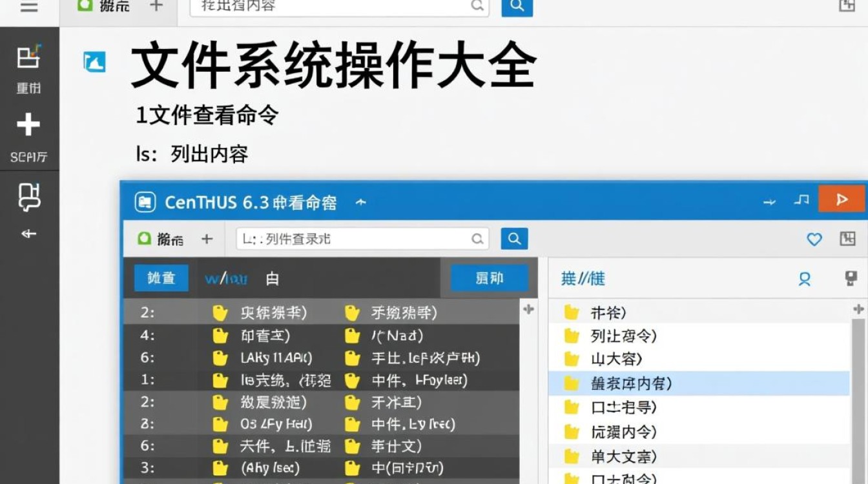Click the grid icon at the outer top-right corner
868x484 pixels.
[847, 6]
